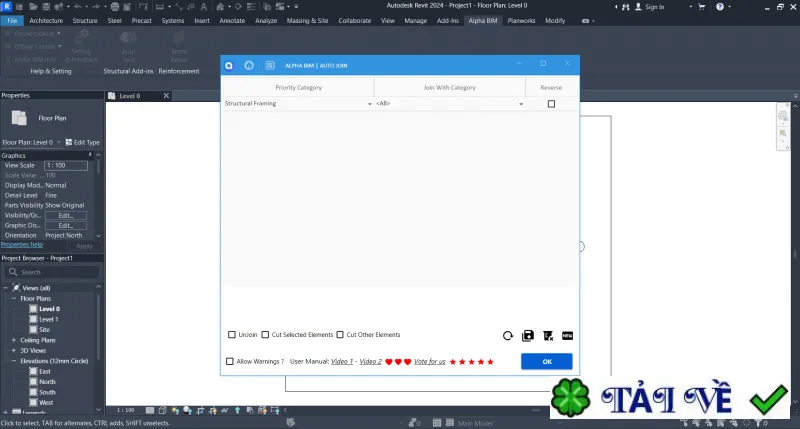Click the Project Browser Search field
The image size is (800, 429).
click(x=51, y=272)
